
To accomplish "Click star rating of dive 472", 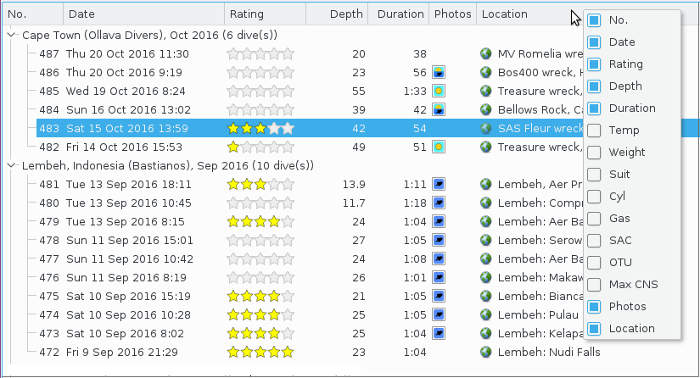I will click(x=260, y=352).
